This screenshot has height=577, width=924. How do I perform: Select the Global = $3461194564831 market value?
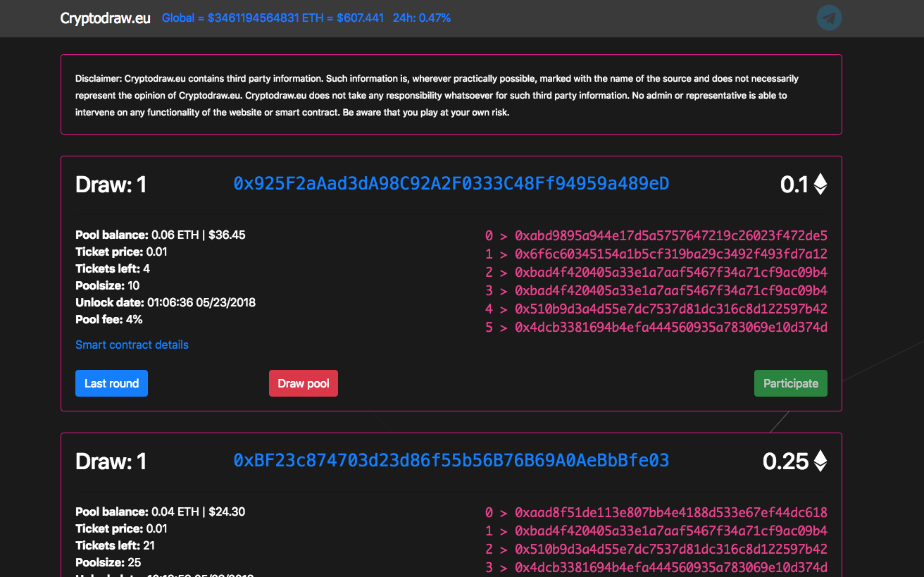click(x=230, y=18)
